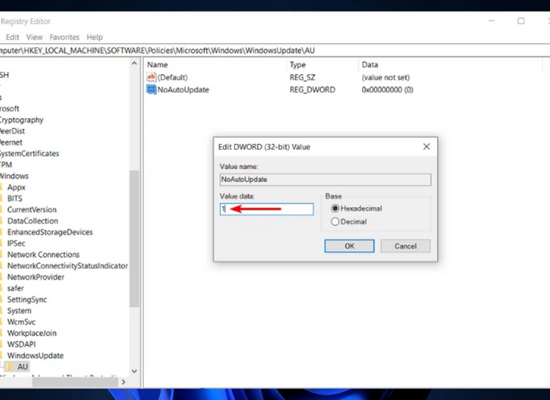
Task: Click the 0x00000000 (0) data cell
Action: (x=387, y=90)
